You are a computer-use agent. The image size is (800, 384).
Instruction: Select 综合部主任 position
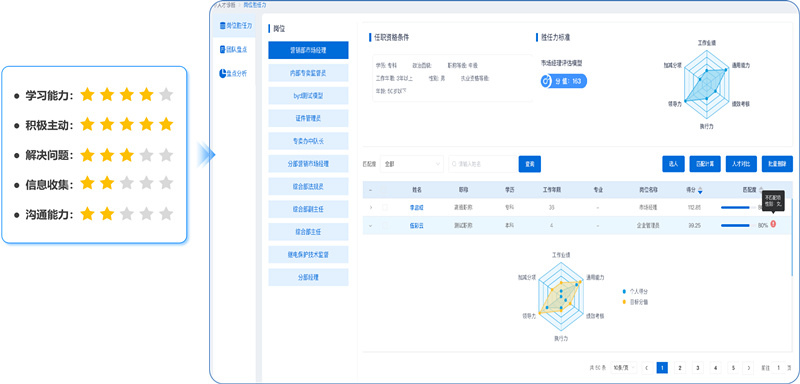click(308, 232)
